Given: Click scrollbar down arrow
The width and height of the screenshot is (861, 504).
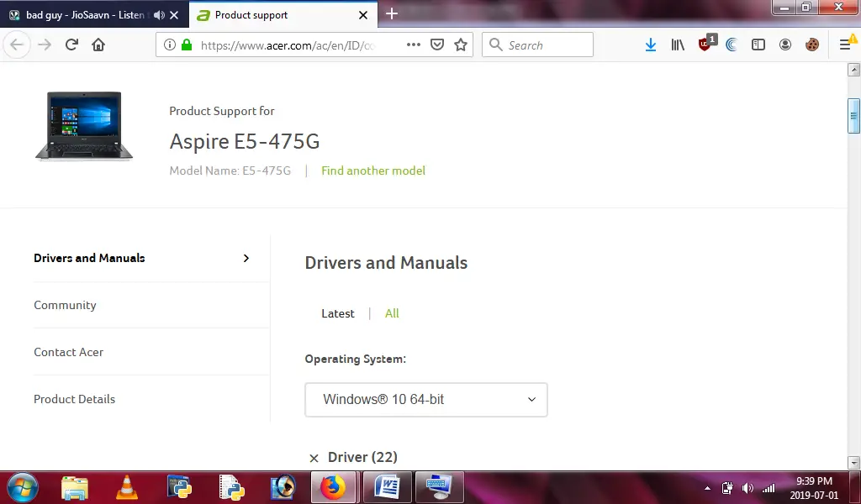Looking at the screenshot, I should point(853,462).
